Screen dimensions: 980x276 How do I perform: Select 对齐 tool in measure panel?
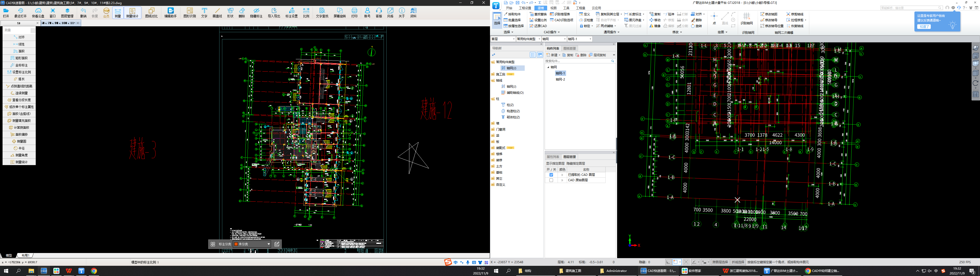point(19,37)
